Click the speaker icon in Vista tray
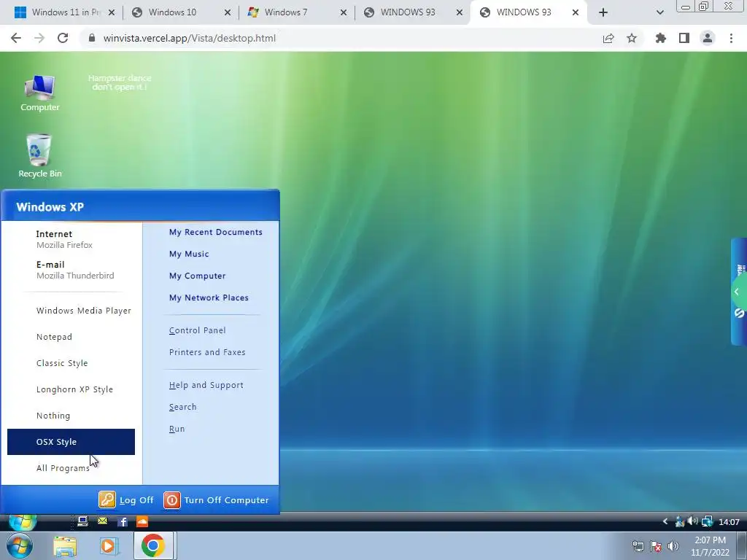The width and height of the screenshot is (747, 560). tap(693, 521)
